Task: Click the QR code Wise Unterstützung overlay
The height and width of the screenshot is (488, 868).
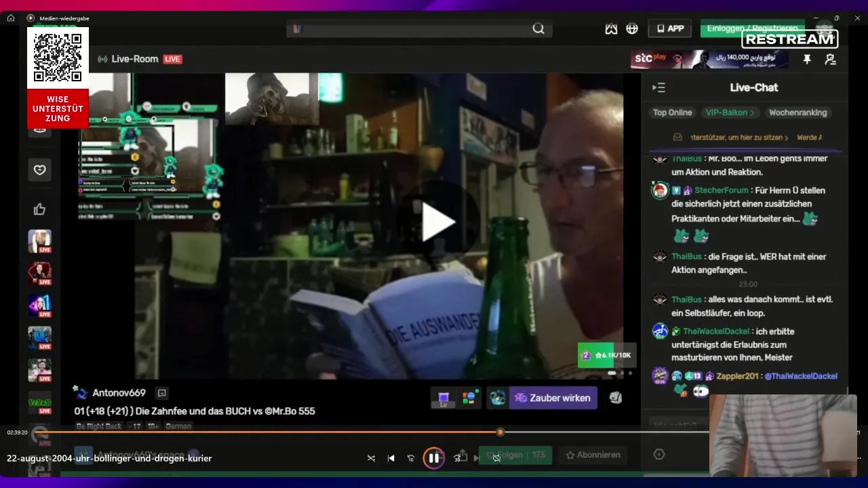Action: [58, 78]
